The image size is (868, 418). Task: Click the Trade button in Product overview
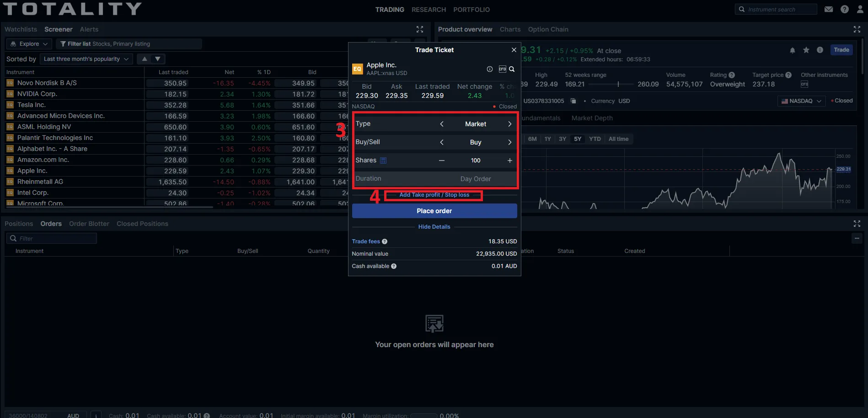coord(841,50)
